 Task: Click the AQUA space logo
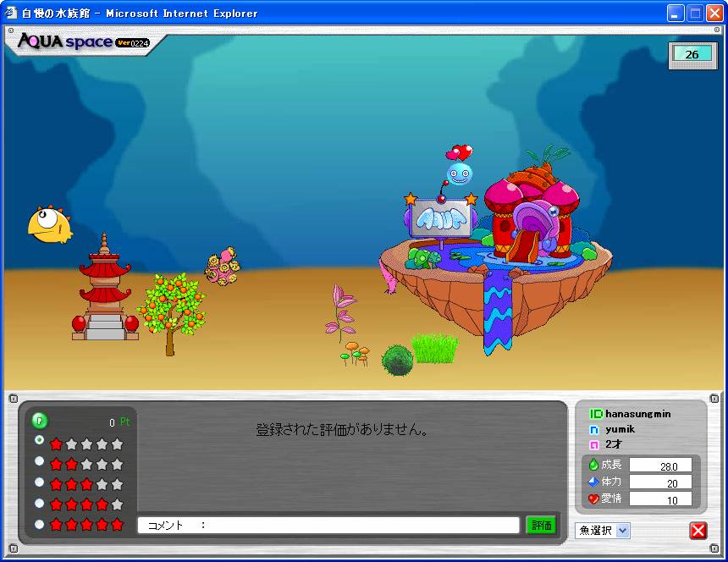click(80, 41)
